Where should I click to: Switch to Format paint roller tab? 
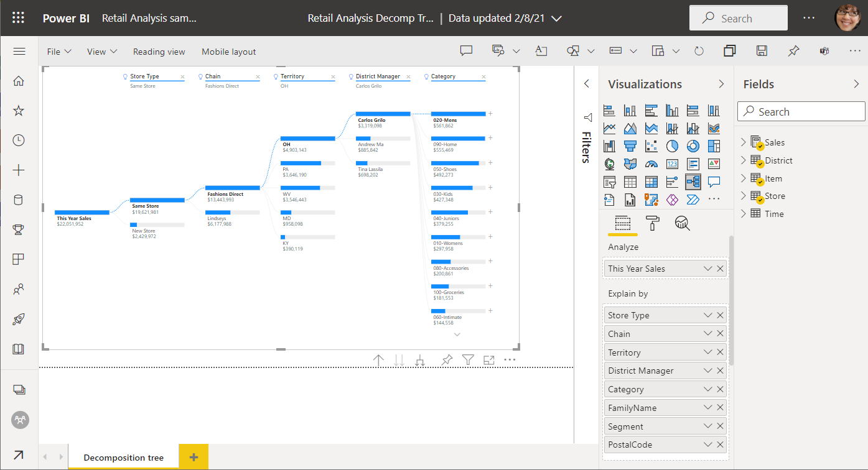coord(653,223)
